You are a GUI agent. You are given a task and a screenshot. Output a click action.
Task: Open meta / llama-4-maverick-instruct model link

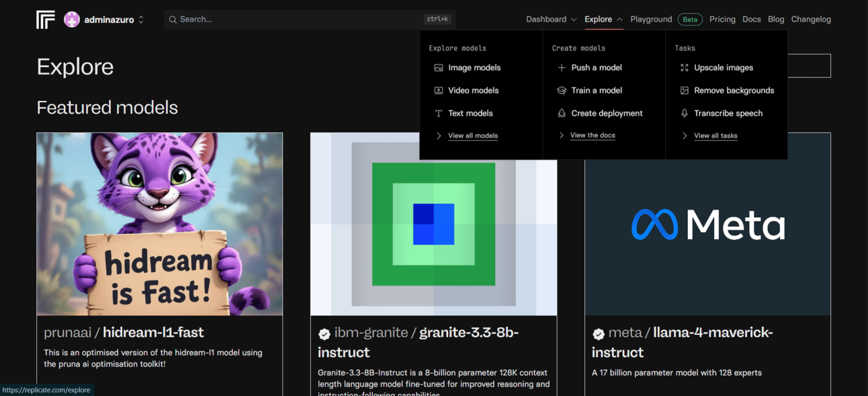point(683,342)
